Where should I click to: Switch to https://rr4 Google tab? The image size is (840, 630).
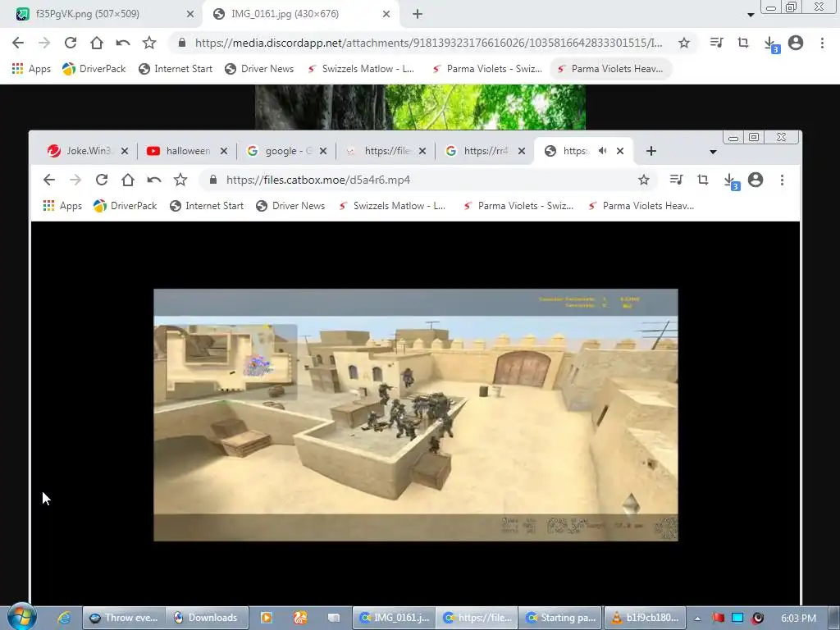coord(484,151)
